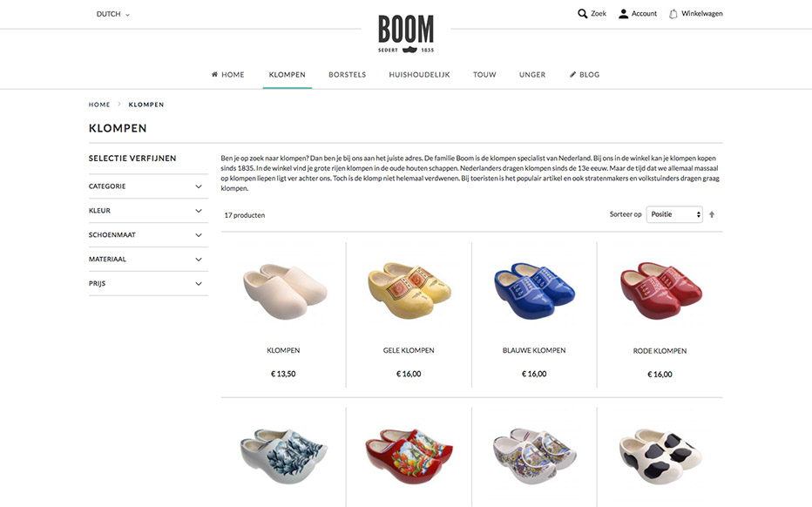This screenshot has width=812, height=507.
Task: Open the Sorteer op Positie dropdown
Action: pos(674,214)
